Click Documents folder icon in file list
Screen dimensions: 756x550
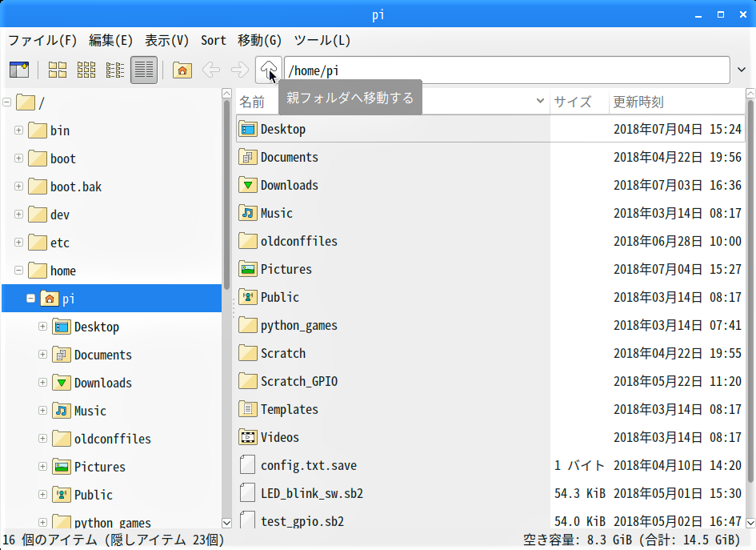[248, 157]
